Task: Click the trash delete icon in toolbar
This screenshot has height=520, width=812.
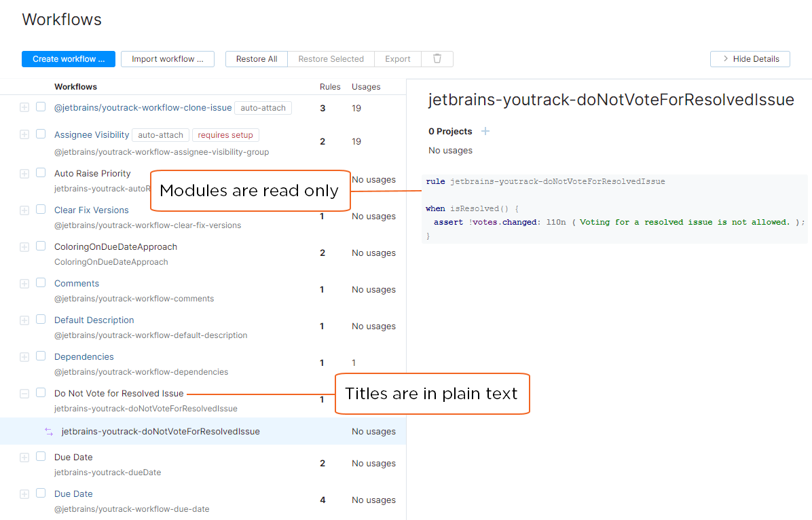Action: (437, 59)
